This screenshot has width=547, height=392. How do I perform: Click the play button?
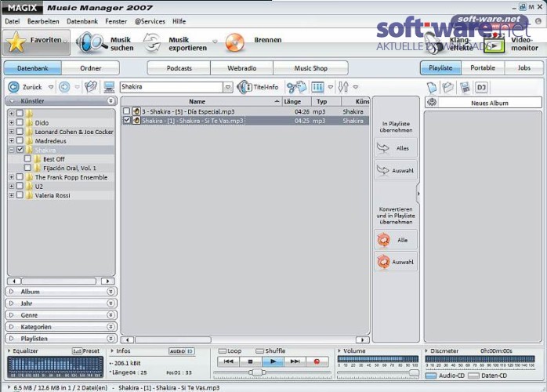273,361
